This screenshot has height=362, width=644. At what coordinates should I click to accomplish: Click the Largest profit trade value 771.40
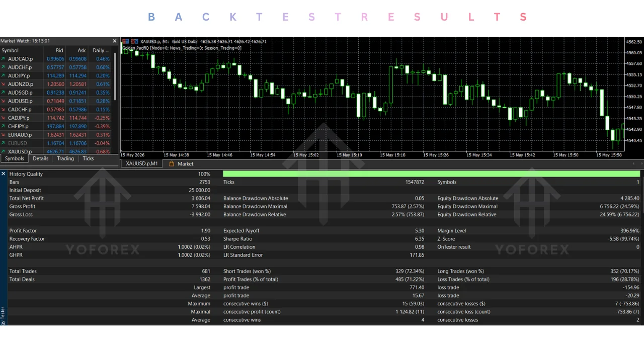coord(417,288)
